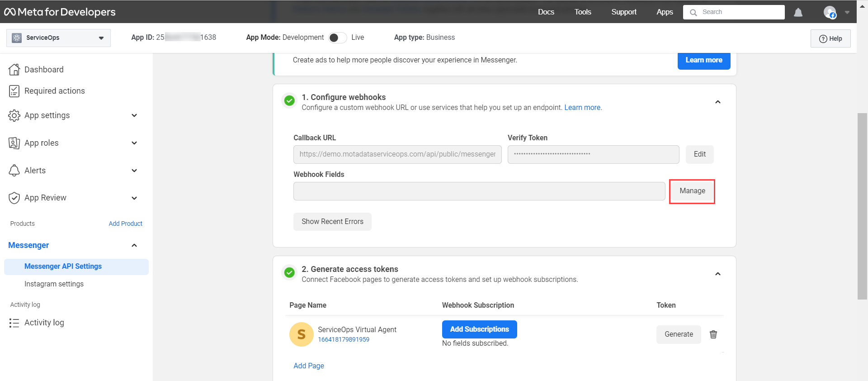Screen dimensions: 868x381
Task: Toggle App Mode to Live
Action: [337, 38]
